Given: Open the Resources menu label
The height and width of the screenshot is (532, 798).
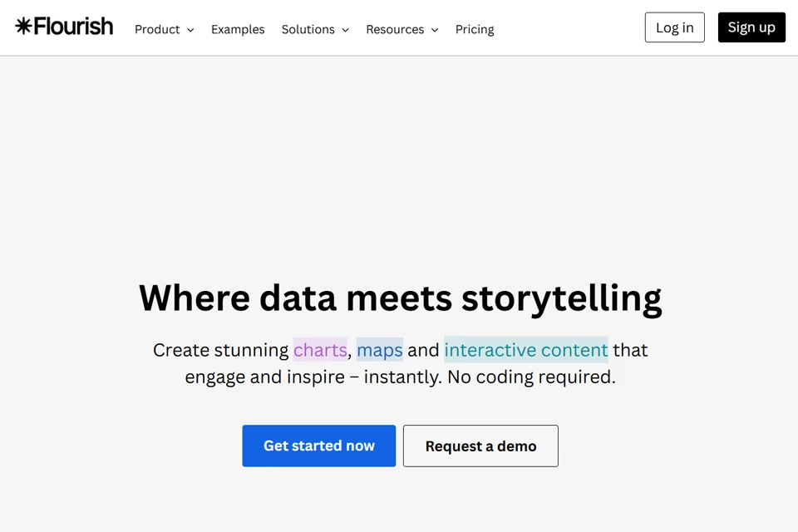Looking at the screenshot, I should pos(395,30).
